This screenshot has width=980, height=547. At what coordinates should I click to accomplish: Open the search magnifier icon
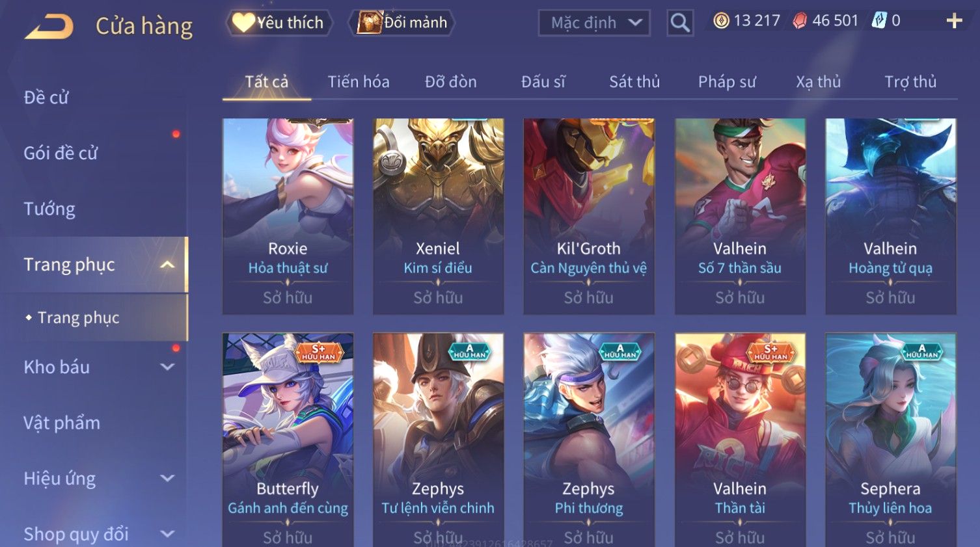pyautogui.click(x=680, y=23)
